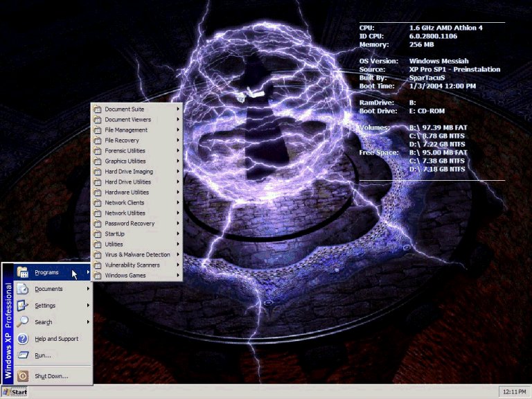Choose Run... in the Start menu

tap(53, 355)
